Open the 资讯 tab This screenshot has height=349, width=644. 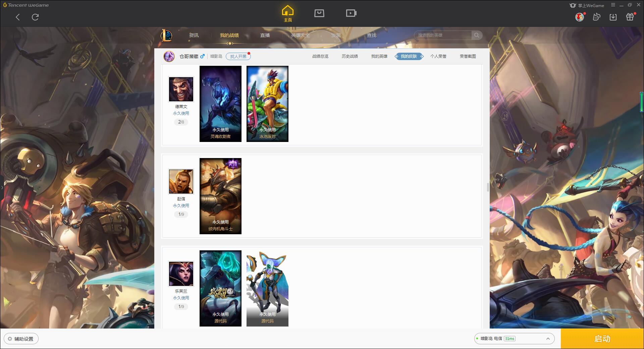coord(194,35)
